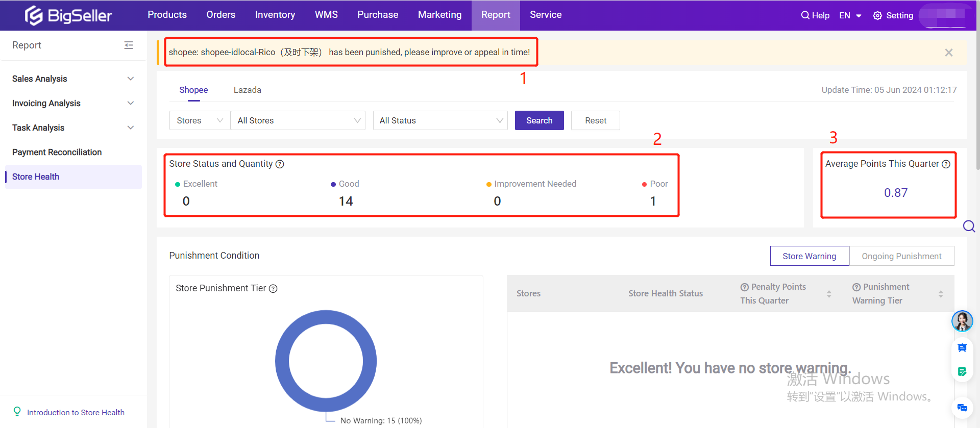Open Introduction to Store Health link
980x428 pixels.
76,412
